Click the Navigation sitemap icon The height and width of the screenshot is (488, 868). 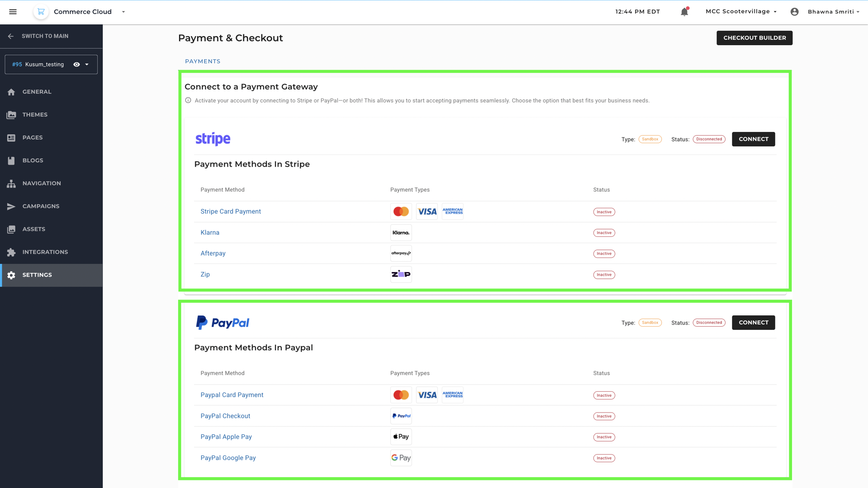pos(11,183)
